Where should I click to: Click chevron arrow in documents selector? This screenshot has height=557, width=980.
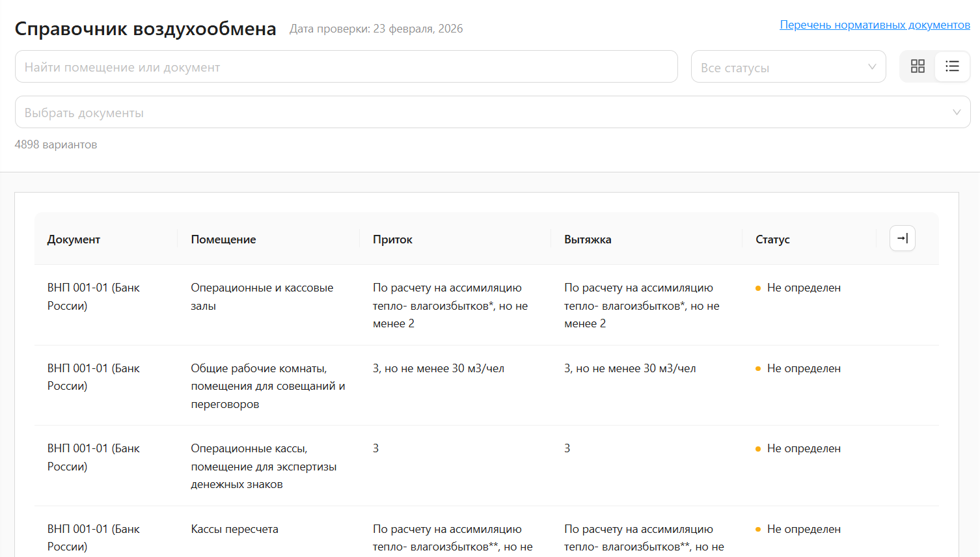957,113
